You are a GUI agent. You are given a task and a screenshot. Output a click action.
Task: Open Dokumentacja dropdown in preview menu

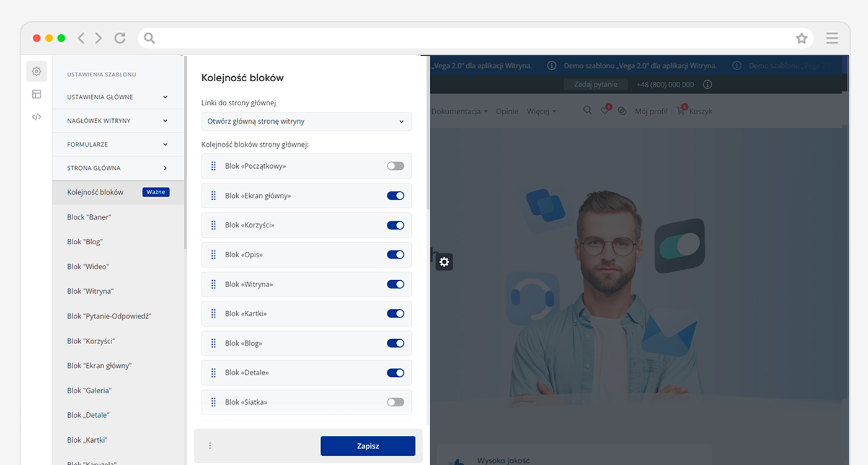click(459, 111)
